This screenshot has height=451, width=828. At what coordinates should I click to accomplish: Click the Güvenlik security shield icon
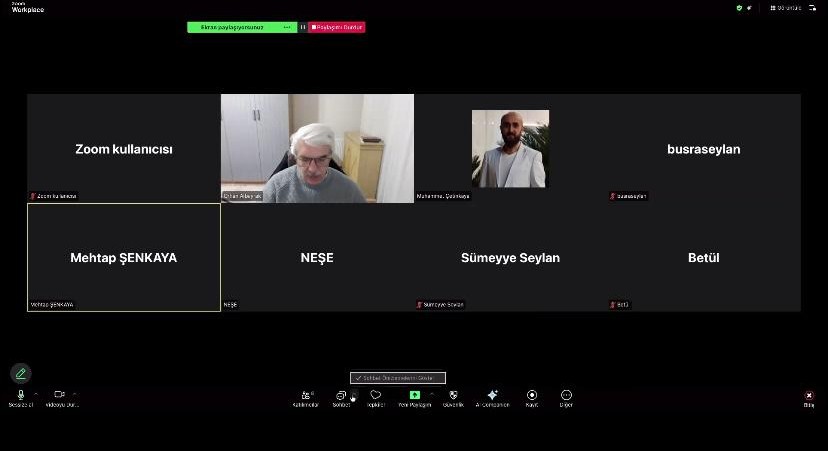click(x=453, y=396)
